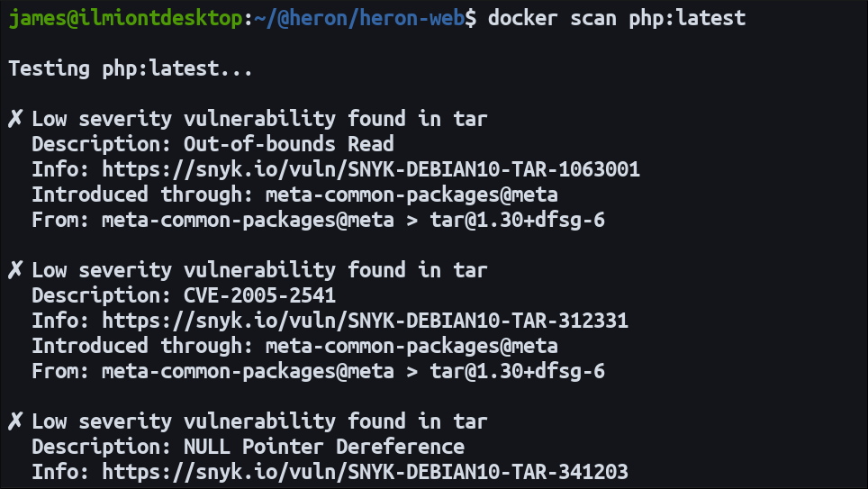Screen dimensions: 868x489
Task: Select the james@ilmiontdesktop prompt username
Action: click(x=125, y=17)
